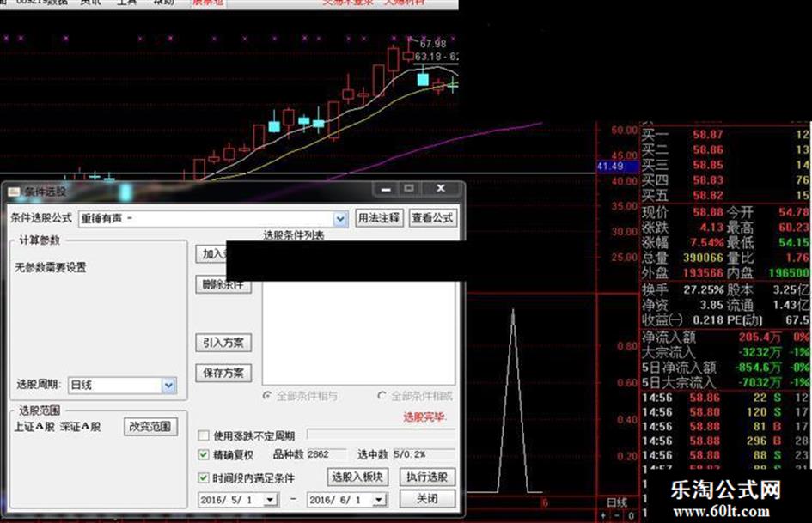Click the 买一 row price 58.87
Viewport: 812px width, 523px height.
(708, 135)
